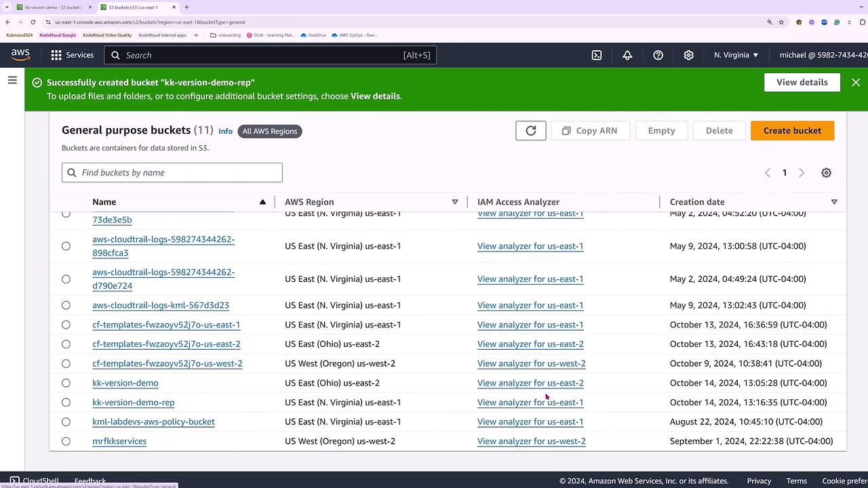
Task: Close the S3 buckets browser tab
Action: [x=174, y=7]
